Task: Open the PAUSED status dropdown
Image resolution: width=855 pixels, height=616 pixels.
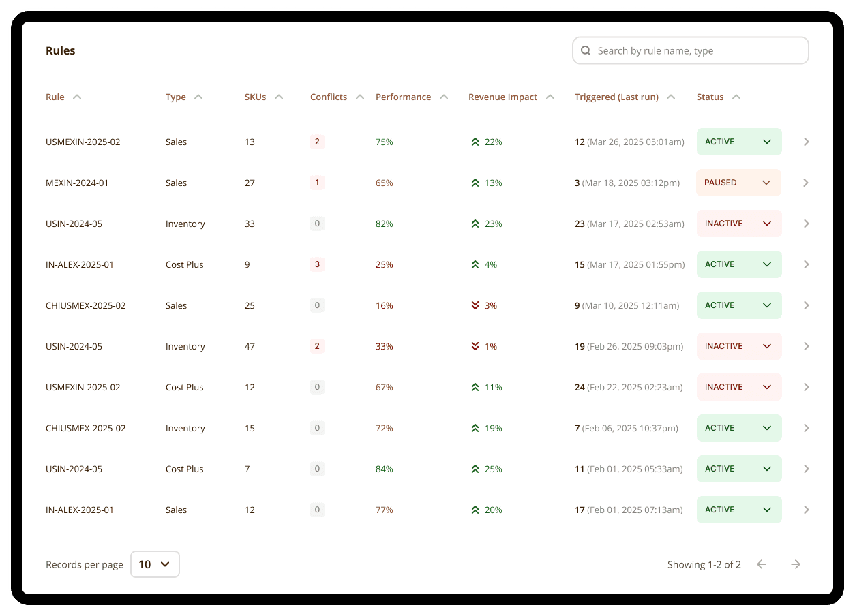Action: tap(739, 183)
